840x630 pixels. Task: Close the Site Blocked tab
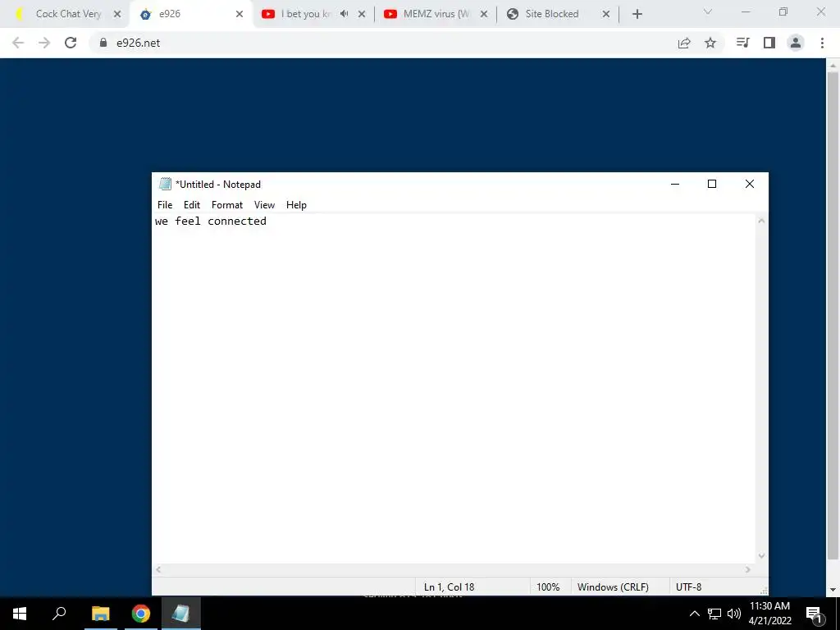606,15
